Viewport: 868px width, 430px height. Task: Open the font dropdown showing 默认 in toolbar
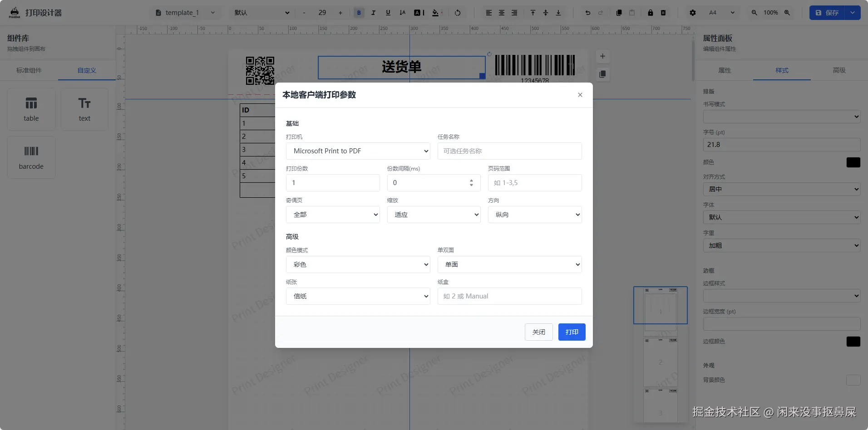tap(262, 13)
